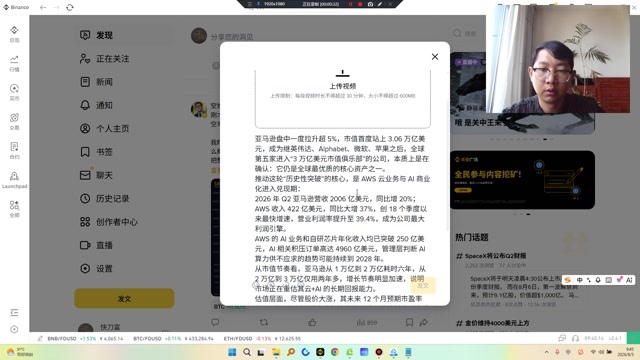Viewport: 640px width, 360px height.
Task: Open the 书签 bookmarks icon
Action: coord(85,152)
